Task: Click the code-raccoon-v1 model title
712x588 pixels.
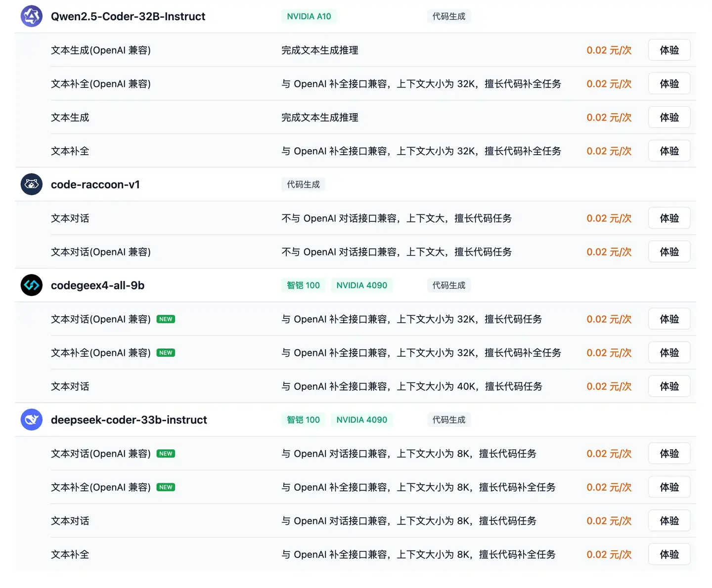Action: tap(95, 184)
